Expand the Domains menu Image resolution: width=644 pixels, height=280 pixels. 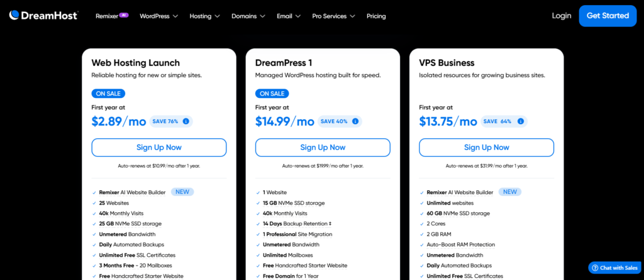(248, 16)
